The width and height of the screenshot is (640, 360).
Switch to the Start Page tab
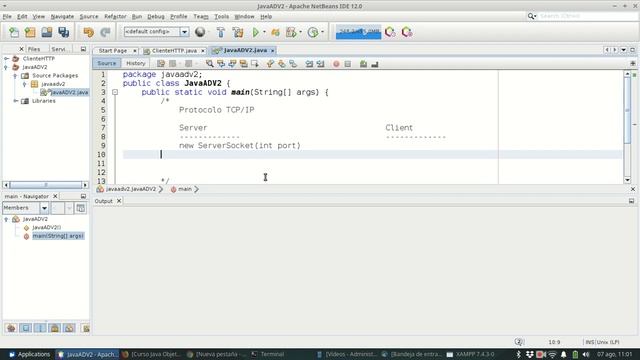point(113,51)
